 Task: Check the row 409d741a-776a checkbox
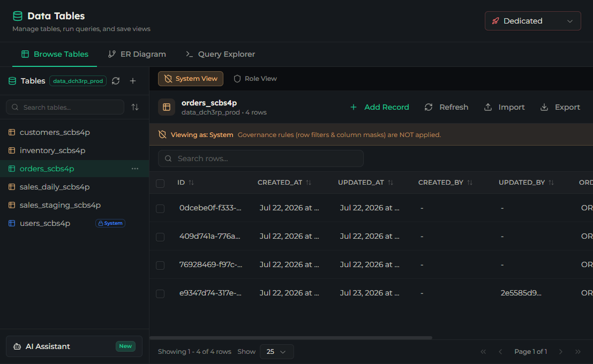click(160, 237)
